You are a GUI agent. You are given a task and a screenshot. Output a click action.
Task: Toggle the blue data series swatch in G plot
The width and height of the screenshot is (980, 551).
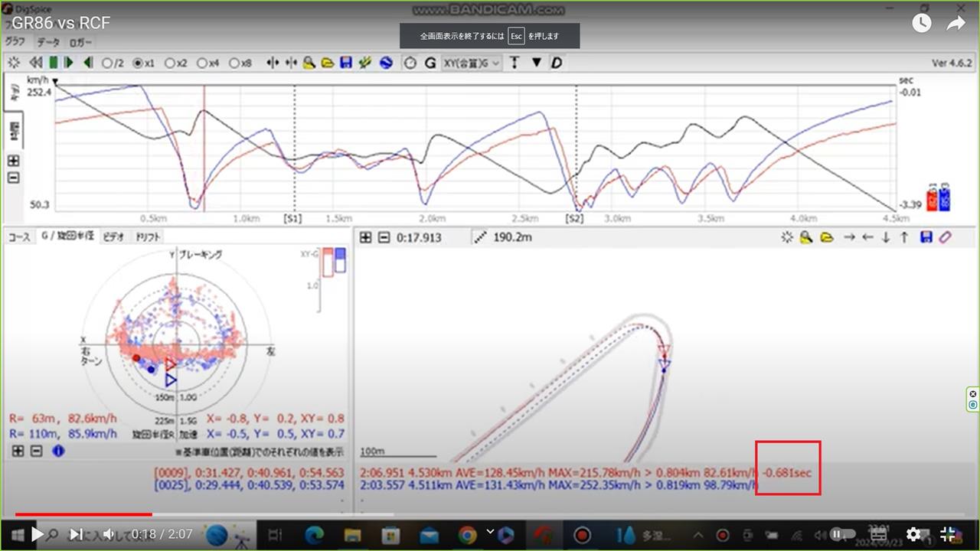[340, 261]
